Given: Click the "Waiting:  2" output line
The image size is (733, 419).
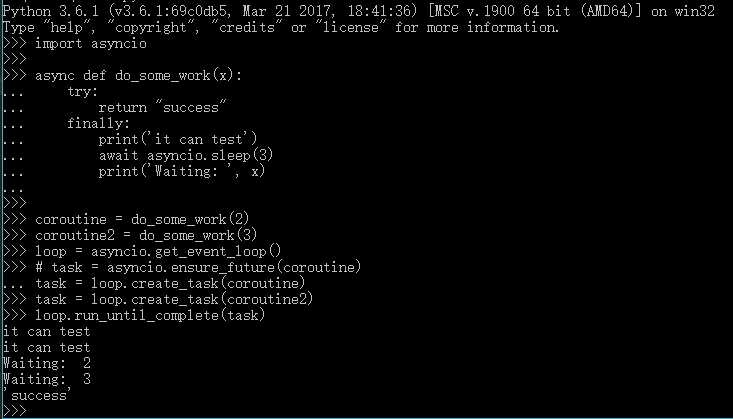Looking at the screenshot, I should (47, 363).
